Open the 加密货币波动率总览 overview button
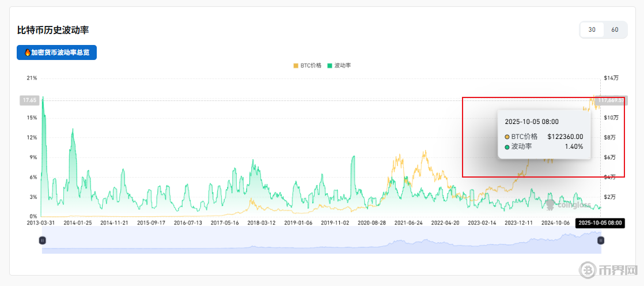This screenshot has height=286, width=644. coord(56,52)
